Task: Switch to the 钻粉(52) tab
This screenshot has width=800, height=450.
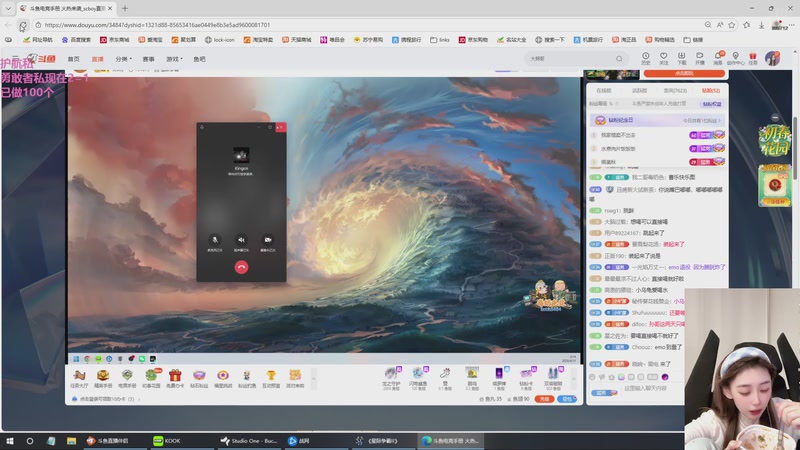Action: click(x=711, y=90)
